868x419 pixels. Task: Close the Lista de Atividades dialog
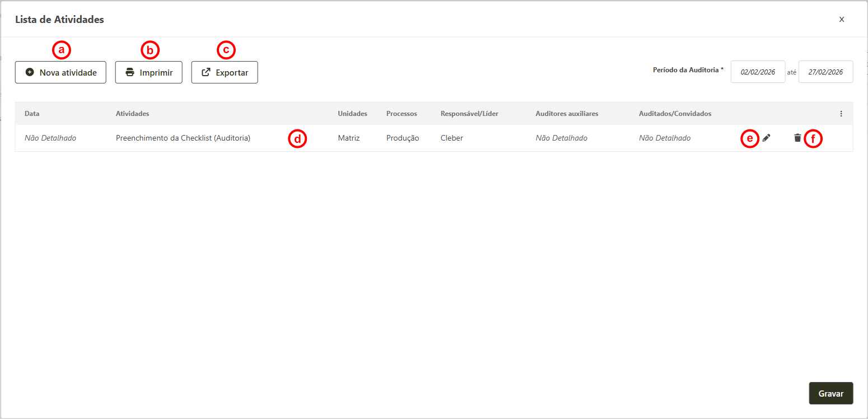pyautogui.click(x=842, y=20)
